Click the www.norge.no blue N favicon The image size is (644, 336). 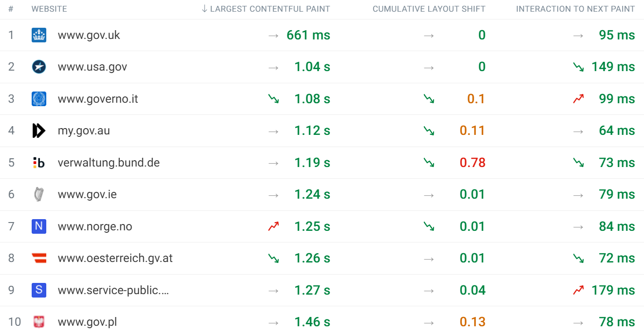[x=39, y=226]
